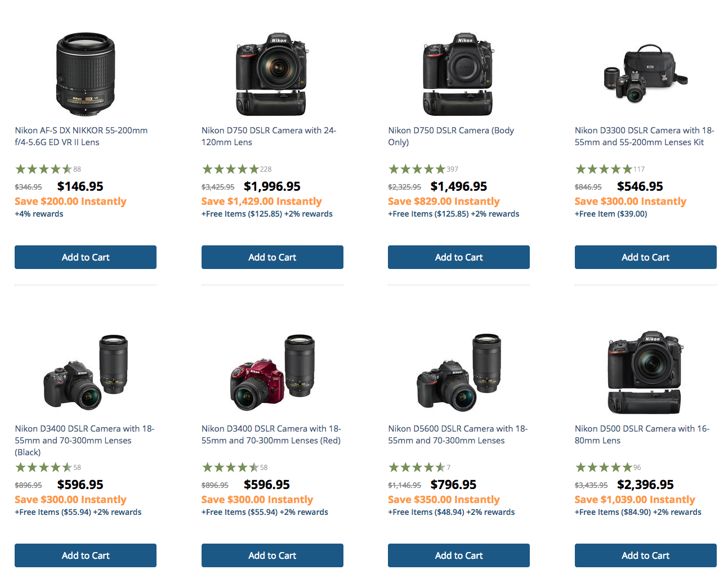Viewport: 728px width, 583px height.
Task: Add the Nikon D750 Body Only to cart
Action: point(459,257)
